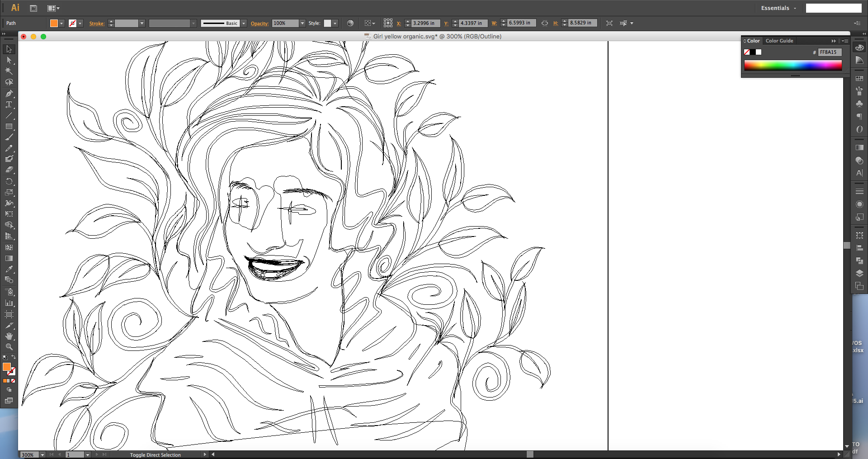
Task: Click the orange fill color swatch in control bar
Action: 54,23
